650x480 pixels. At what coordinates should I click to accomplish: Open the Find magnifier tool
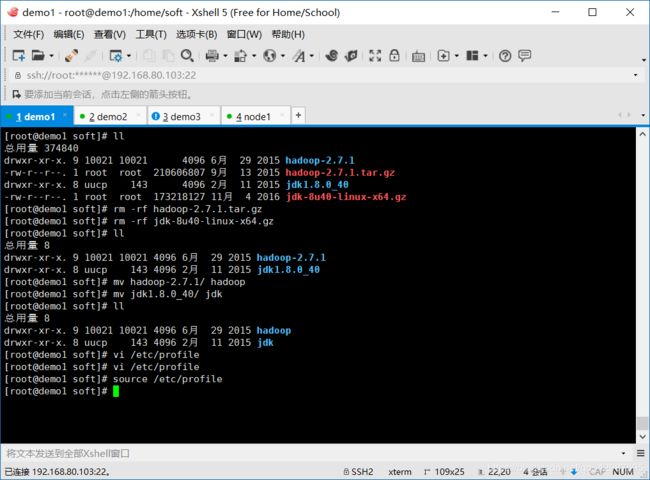coord(187,56)
